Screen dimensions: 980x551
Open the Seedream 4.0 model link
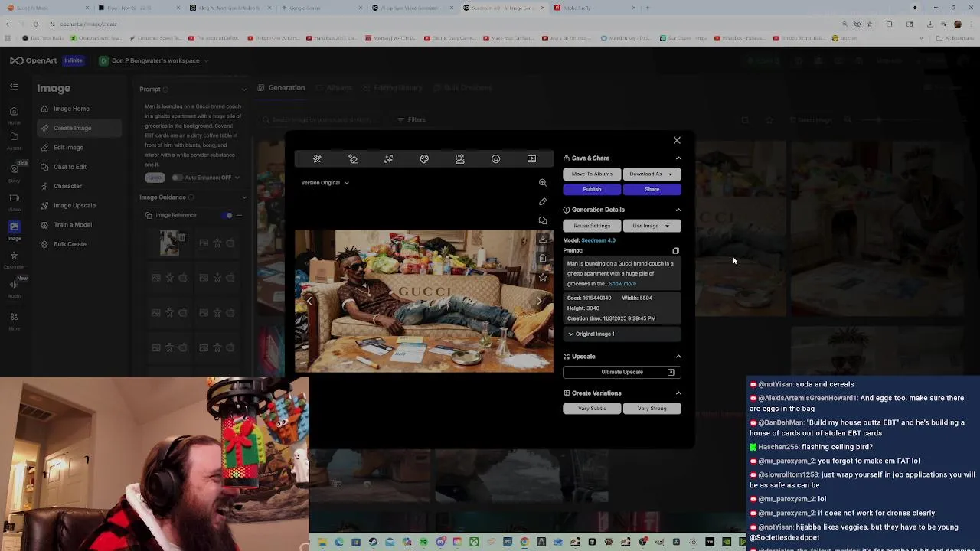point(598,240)
